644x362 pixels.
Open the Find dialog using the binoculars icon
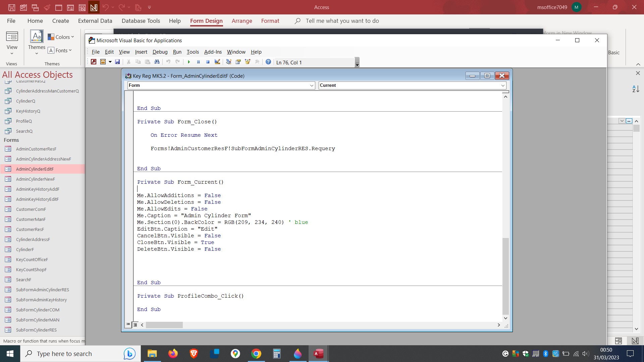pyautogui.click(x=157, y=62)
